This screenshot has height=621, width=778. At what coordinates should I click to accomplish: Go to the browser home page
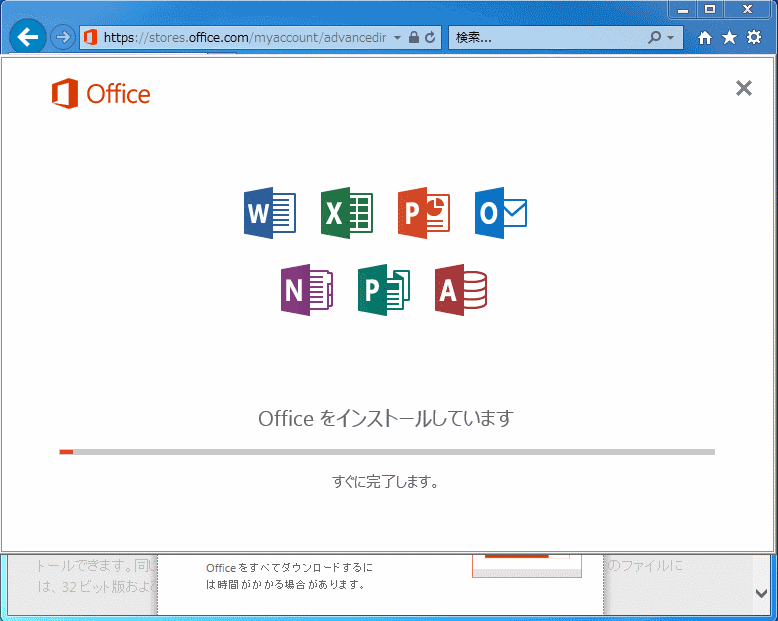705,38
